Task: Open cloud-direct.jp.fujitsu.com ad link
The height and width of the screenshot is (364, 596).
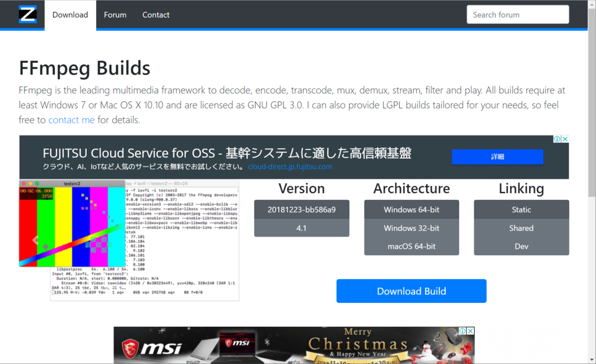Action: 290,167
